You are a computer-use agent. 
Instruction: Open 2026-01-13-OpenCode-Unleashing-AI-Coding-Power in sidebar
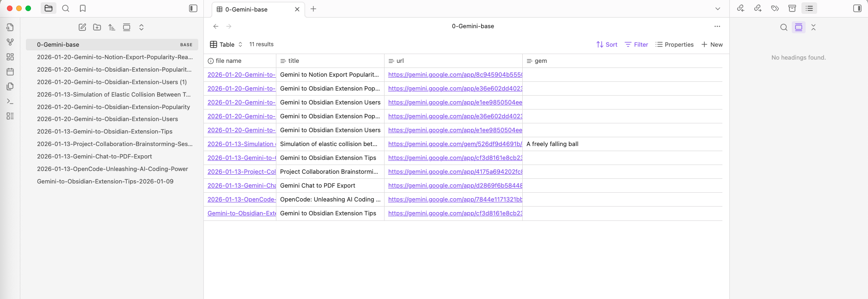coord(112,169)
